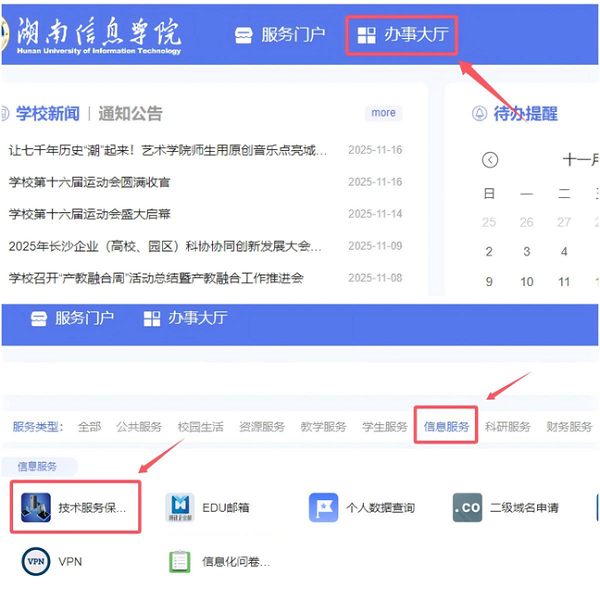Screen dimensions: 600x600
Task: Click the 二级域名申请 .co icon
Action: pos(467,507)
